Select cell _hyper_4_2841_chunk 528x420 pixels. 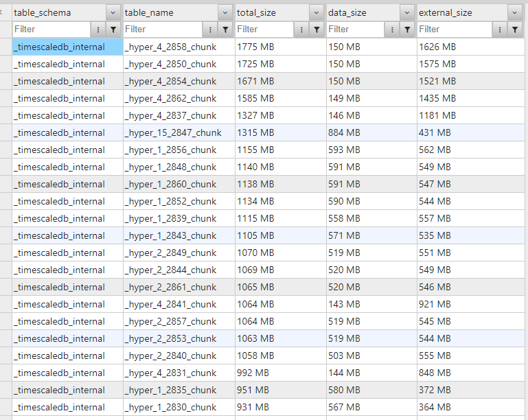click(179, 304)
